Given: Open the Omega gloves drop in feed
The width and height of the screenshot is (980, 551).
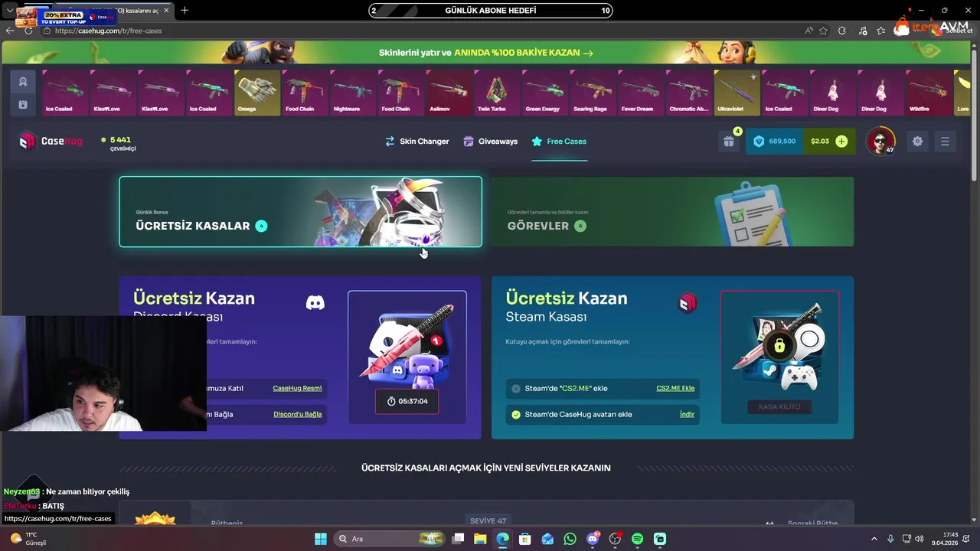Looking at the screenshot, I should pos(257,93).
